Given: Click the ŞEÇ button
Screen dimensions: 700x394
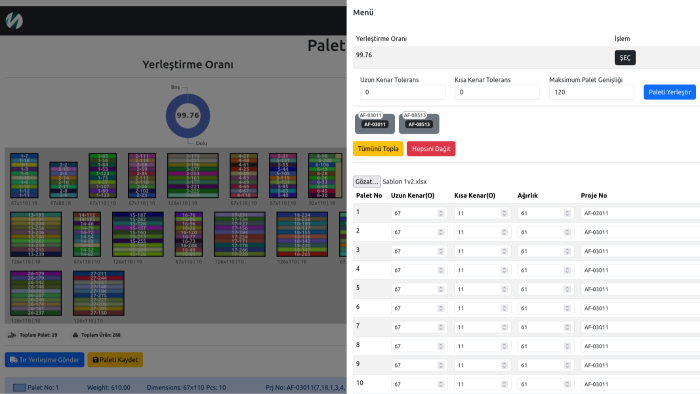Looking at the screenshot, I should point(625,58).
